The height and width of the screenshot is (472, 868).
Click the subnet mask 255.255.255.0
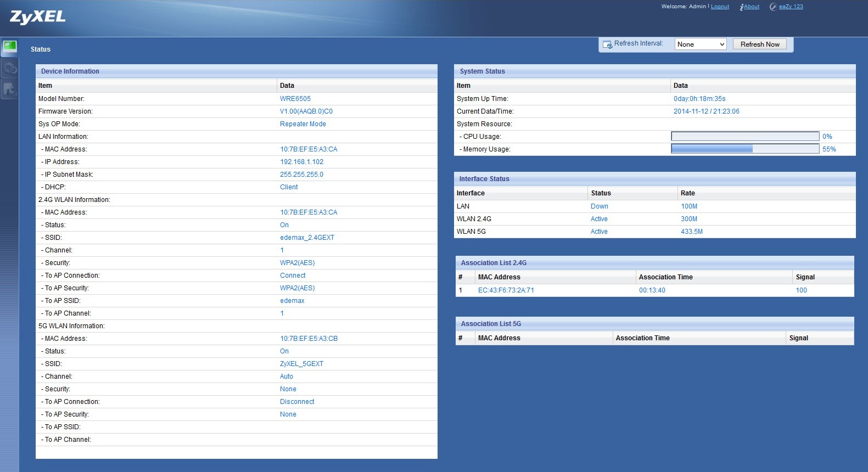coord(301,175)
